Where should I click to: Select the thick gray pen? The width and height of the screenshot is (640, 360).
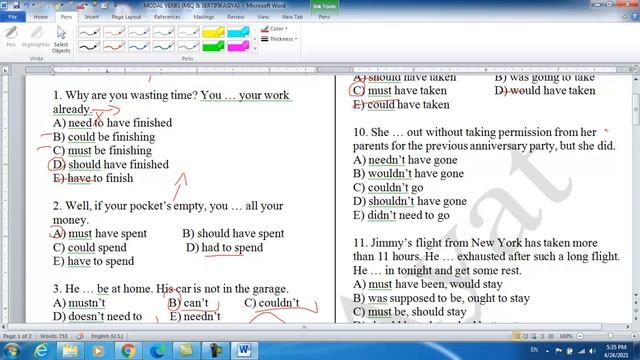pyautogui.click(x=189, y=46)
